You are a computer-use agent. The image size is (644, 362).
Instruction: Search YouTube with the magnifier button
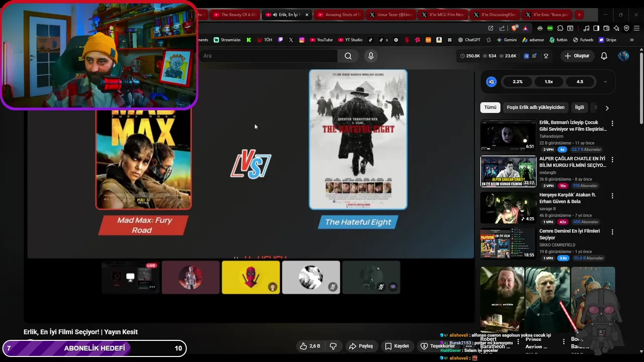pyautogui.click(x=348, y=56)
